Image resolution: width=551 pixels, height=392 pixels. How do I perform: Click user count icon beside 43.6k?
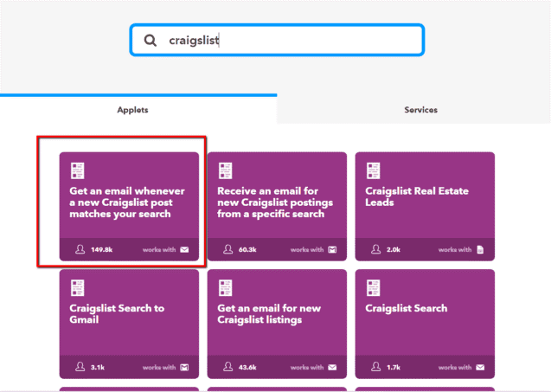[228, 367]
